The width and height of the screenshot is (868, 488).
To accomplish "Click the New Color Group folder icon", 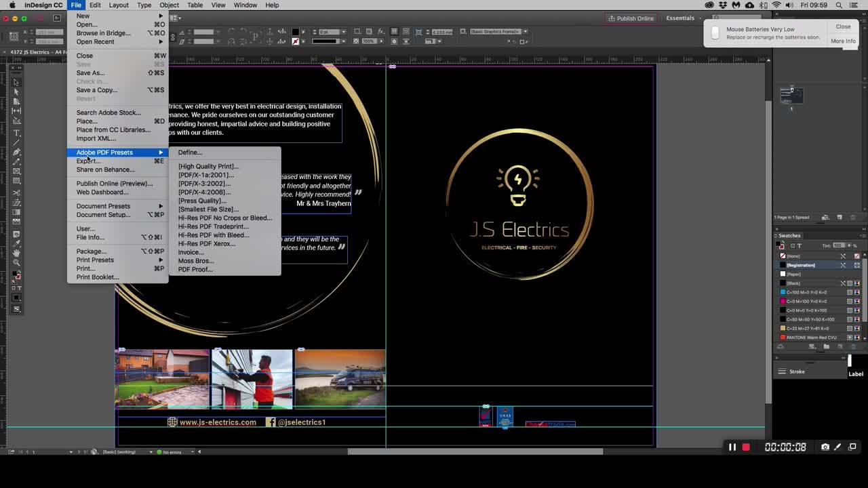I will tap(826, 346).
